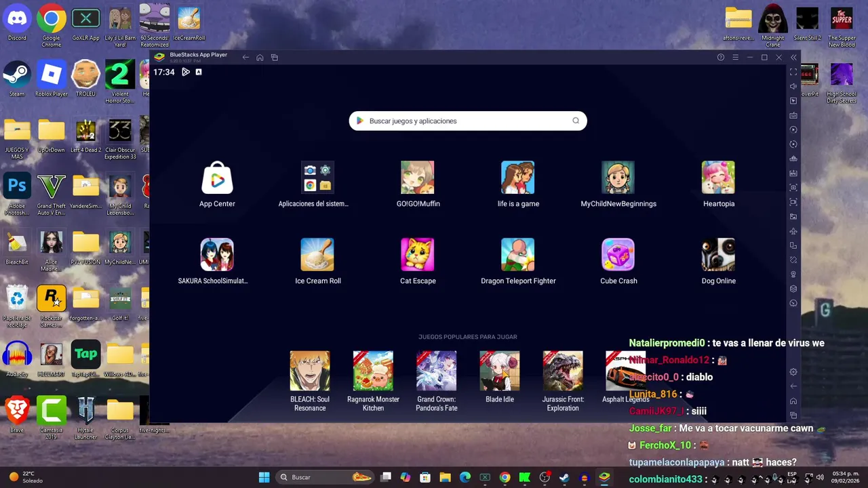Open the Audacity desktop shortcut

coord(17,359)
